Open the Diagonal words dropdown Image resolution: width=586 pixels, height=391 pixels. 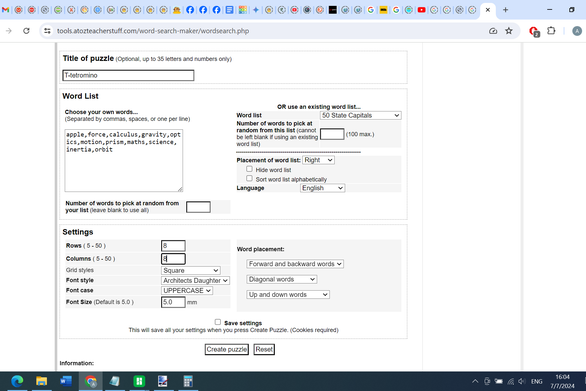point(282,279)
